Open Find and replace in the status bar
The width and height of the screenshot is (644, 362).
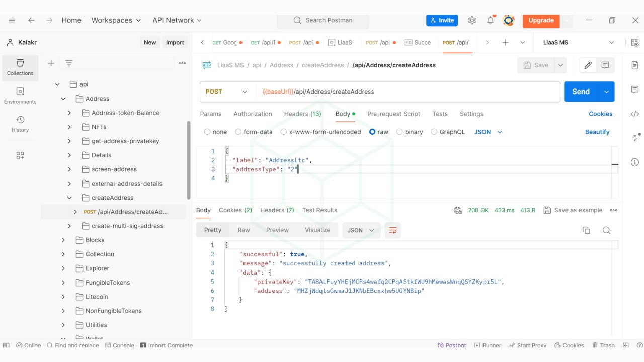pos(73,345)
